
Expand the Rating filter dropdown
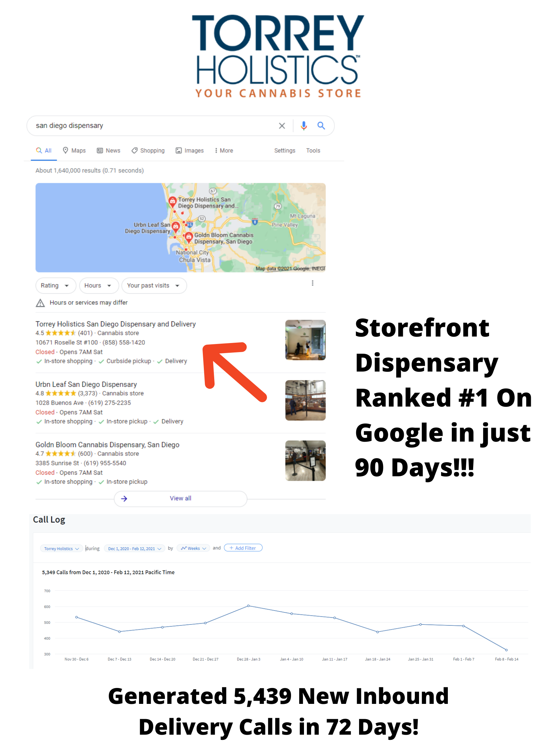56,286
